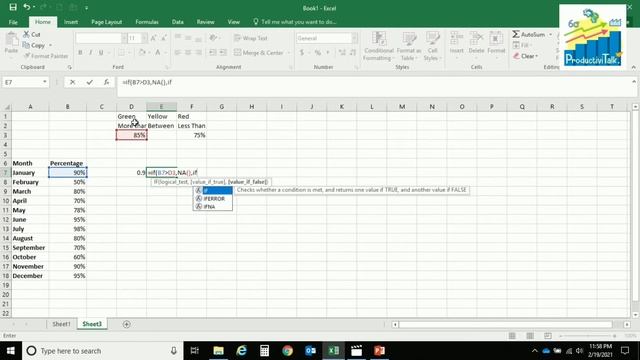This screenshot has width=640, height=360.
Task: Click the Tell me what you want to do box
Action: 295,22
